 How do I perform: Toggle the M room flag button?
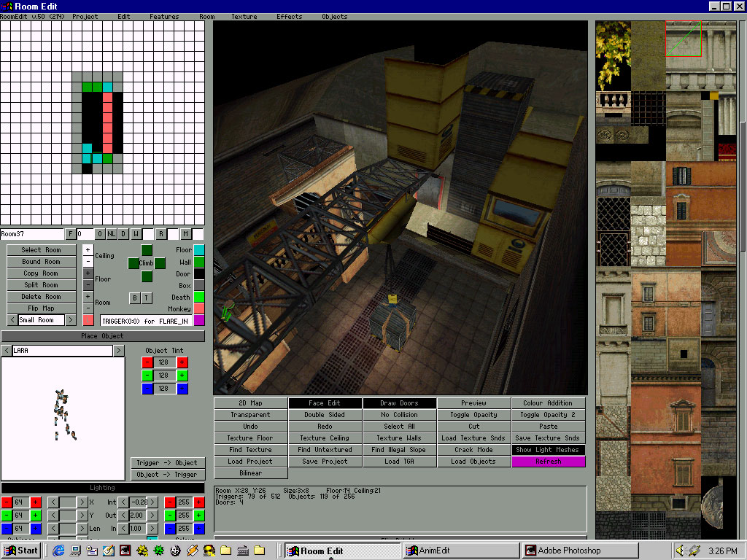point(186,234)
